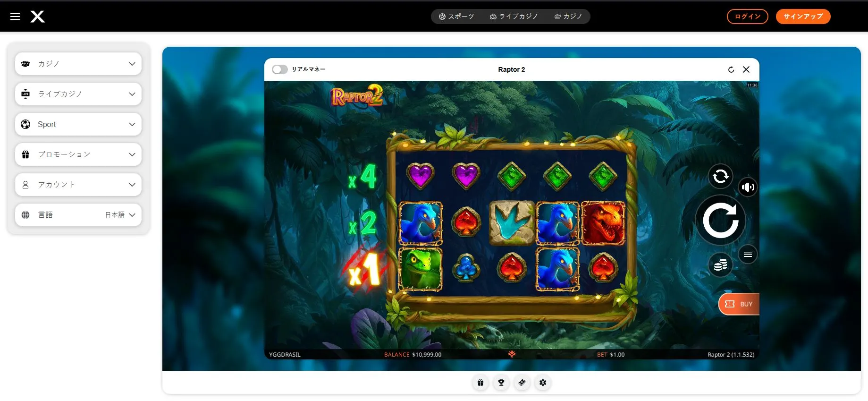The image size is (868, 401).
Task: Mute the game sound
Action: [x=748, y=187]
